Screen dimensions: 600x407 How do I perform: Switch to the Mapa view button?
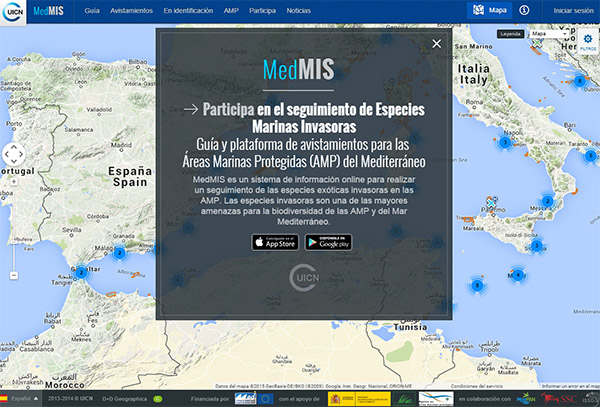(x=489, y=10)
